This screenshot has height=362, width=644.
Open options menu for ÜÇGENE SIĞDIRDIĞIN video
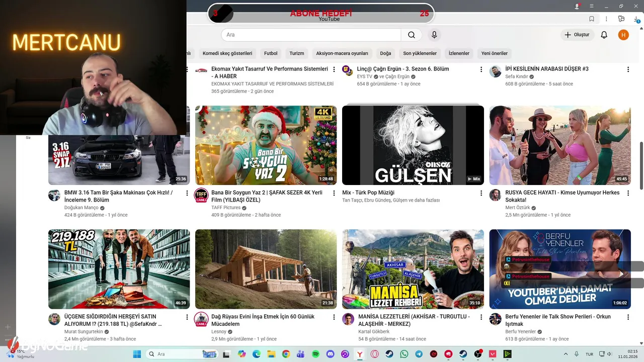pyautogui.click(x=187, y=317)
